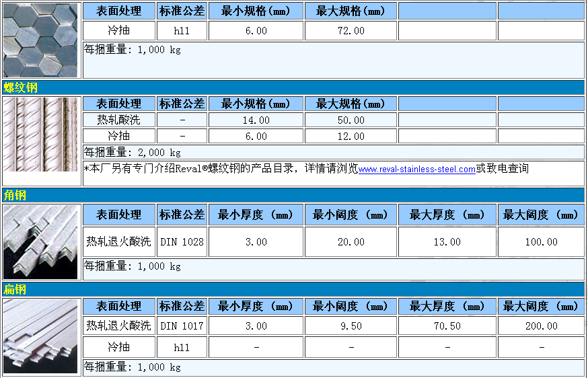
Task: Select the DIN 1028 tolerance cell
Action: click(x=182, y=242)
